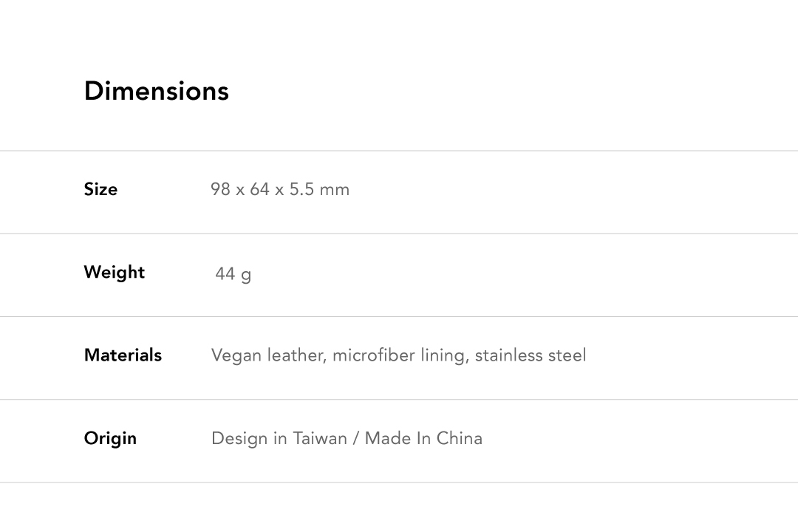Click the word leather in Materials
This screenshot has width=798, height=532.
(296, 355)
